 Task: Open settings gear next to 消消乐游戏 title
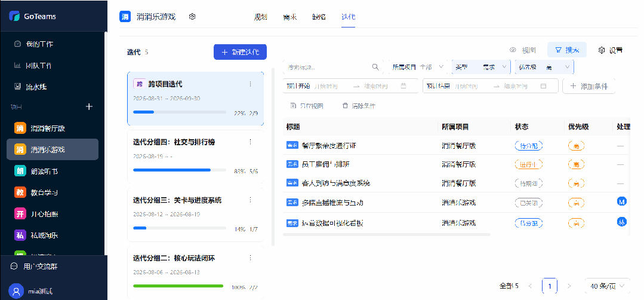coord(192,17)
